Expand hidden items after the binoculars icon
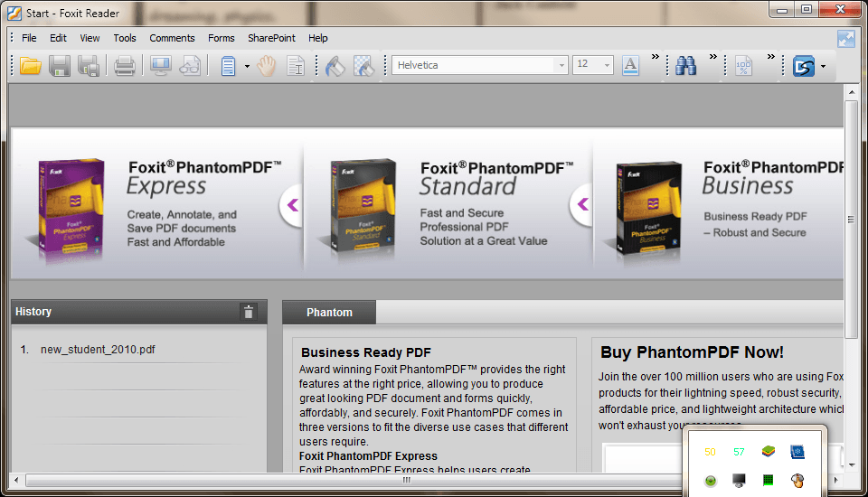 (713, 56)
